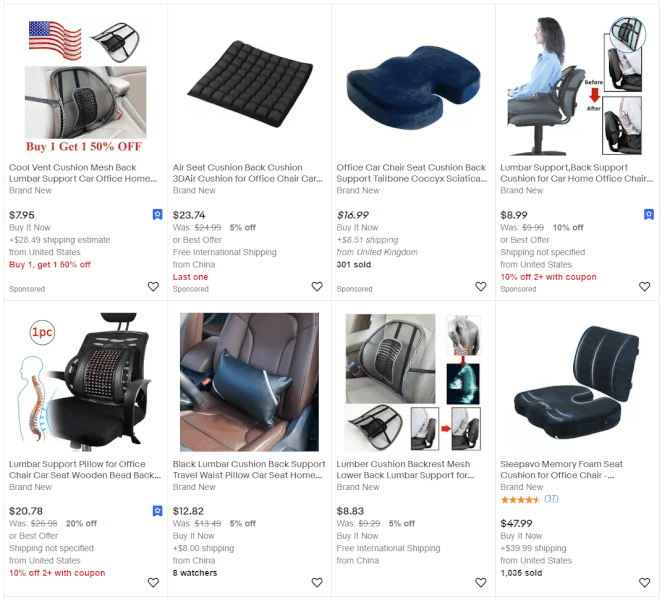
Task: Click blue badge icon beside $20.78 price
Action: [x=157, y=511]
